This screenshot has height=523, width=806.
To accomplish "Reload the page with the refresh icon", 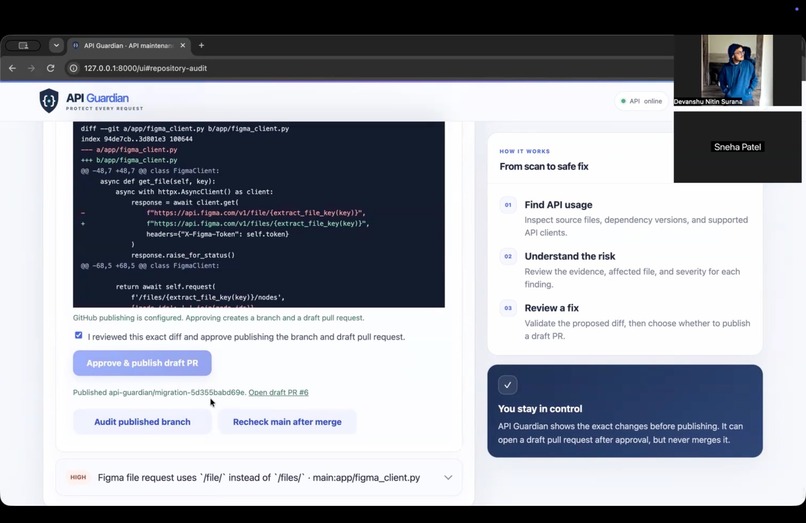I will (x=50, y=68).
